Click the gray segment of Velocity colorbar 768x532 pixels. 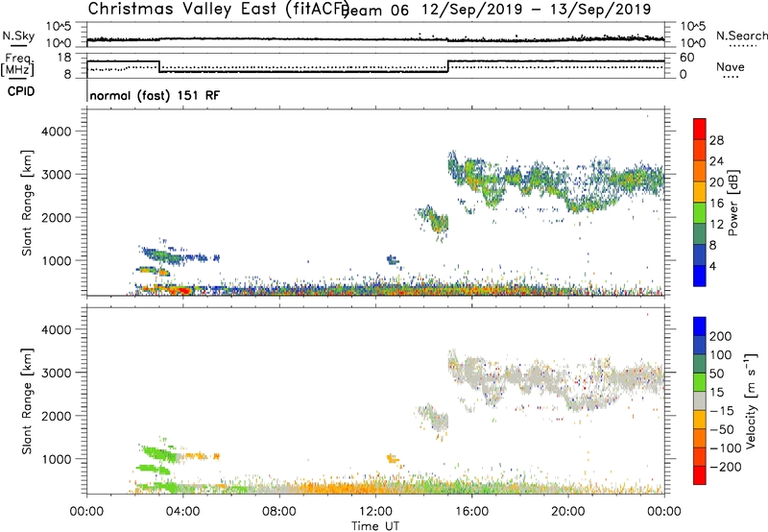point(700,400)
